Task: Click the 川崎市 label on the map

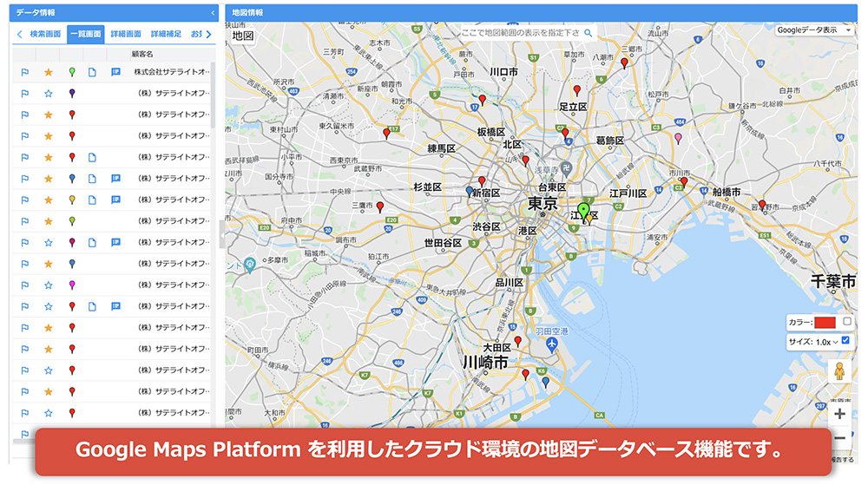Action: coord(485,363)
